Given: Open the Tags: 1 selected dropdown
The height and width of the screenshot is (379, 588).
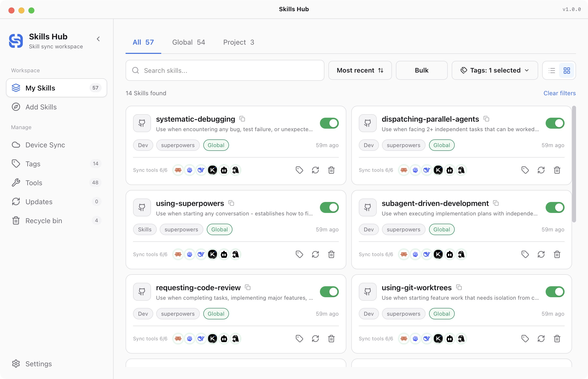Looking at the screenshot, I should pos(495,71).
